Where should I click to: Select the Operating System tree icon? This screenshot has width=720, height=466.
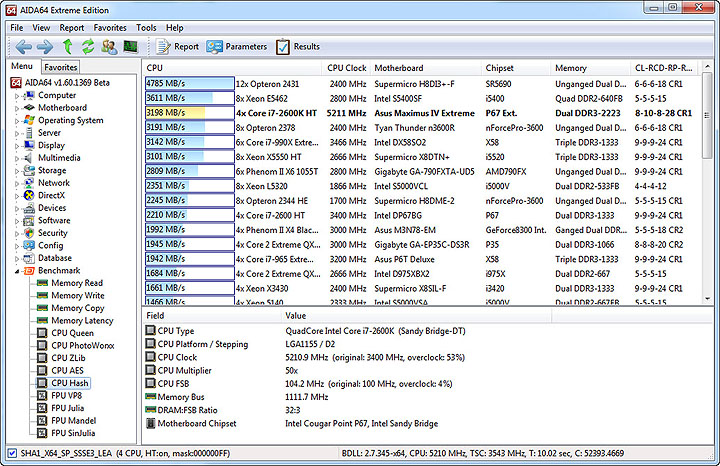coord(29,120)
